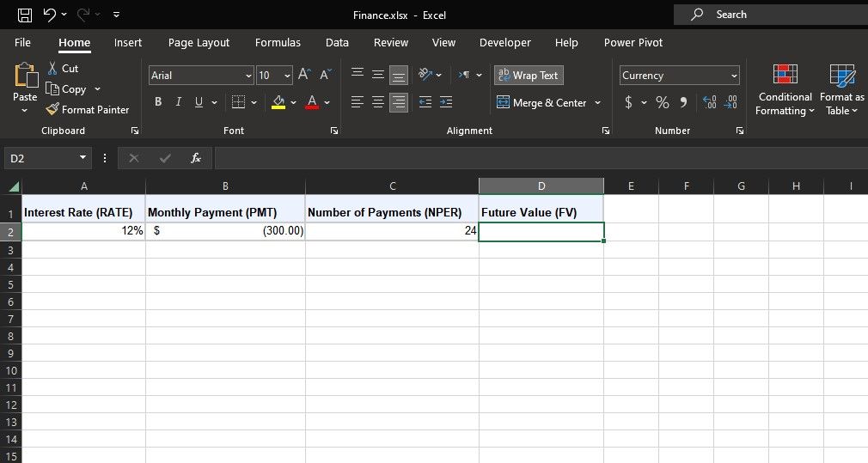Click the Save icon in title bar
Image resolution: width=868 pixels, height=463 pixels.
click(25, 15)
